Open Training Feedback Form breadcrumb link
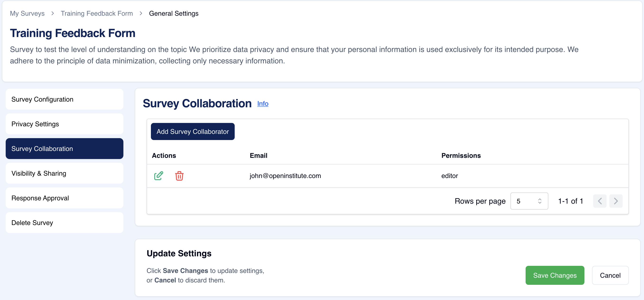This screenshot has height=300, width=644. point(97,13)
